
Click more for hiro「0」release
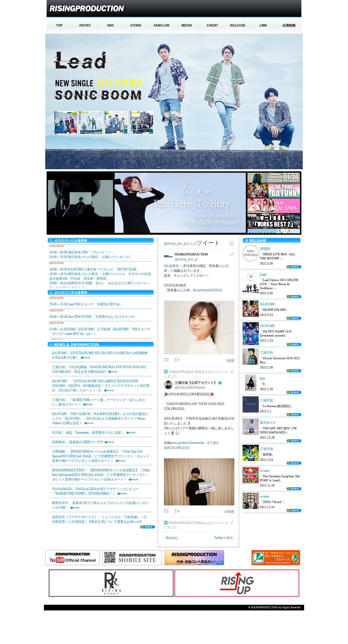click(294, 392)
